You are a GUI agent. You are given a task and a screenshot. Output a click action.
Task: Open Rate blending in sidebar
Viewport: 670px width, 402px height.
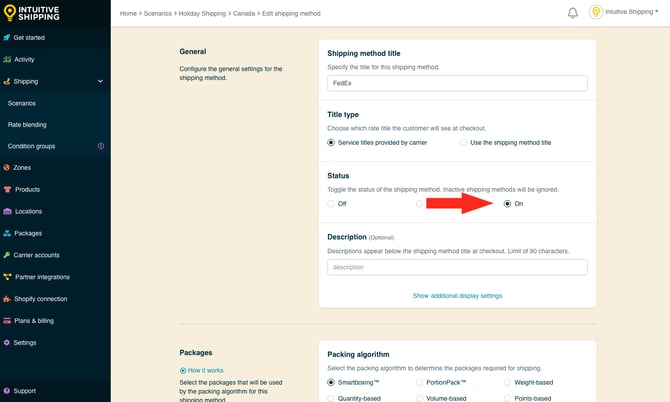[27, 125]
